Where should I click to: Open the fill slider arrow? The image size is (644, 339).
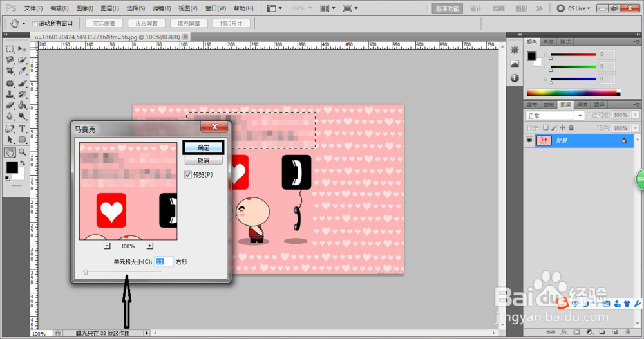tap(636, 128)
